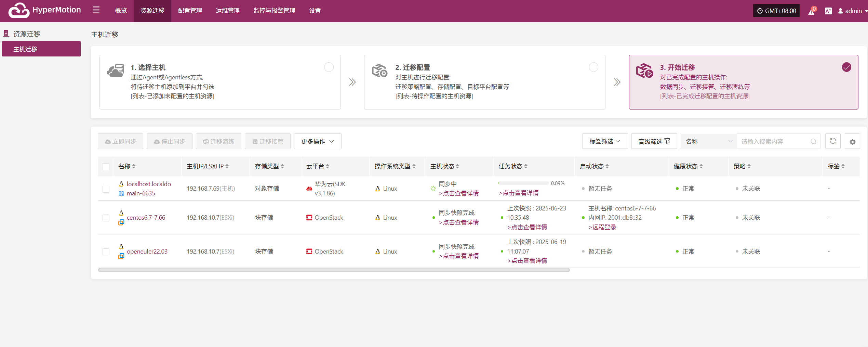Click the language translate icon
Image resolution: width=868 pixels, height=347 pixels.
tap(828, 11)
